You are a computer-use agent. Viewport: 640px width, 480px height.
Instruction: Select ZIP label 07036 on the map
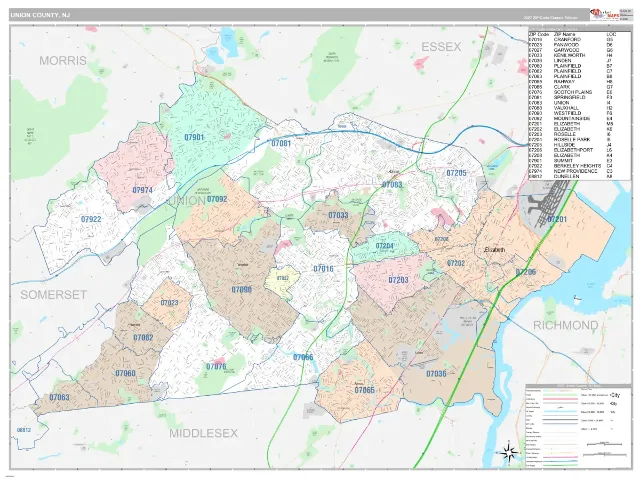click(436, 373)
